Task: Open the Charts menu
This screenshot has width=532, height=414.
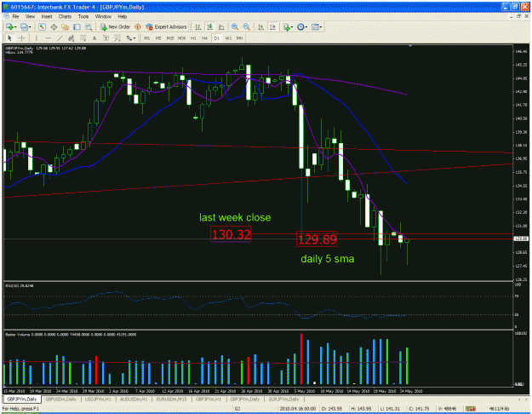Action: 65,16
